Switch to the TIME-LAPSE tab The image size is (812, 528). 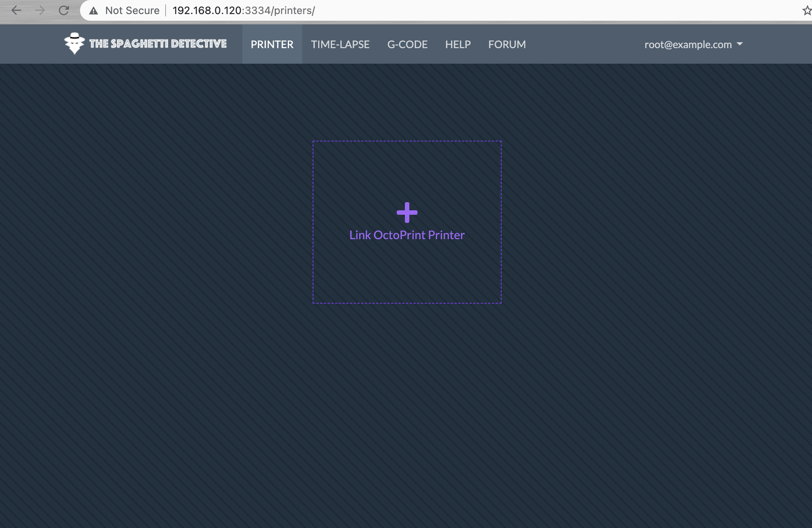pyautogui.click(x=340, y=44)
